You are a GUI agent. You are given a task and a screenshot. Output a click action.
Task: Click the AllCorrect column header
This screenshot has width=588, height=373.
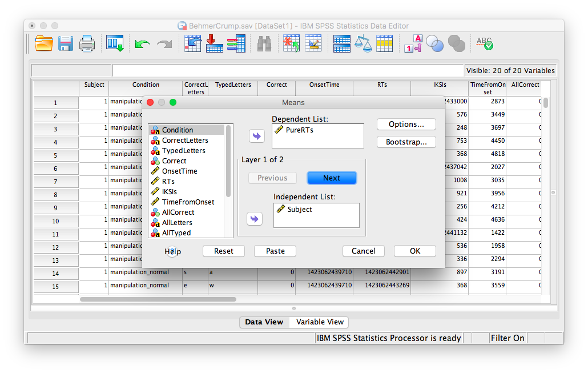525,89
